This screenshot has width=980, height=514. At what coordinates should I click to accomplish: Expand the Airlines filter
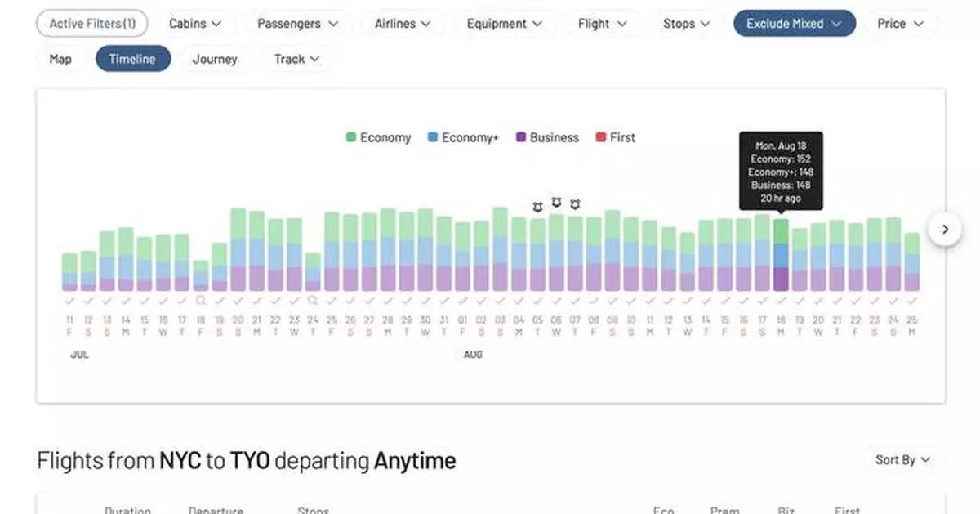[x=403, y=23]
